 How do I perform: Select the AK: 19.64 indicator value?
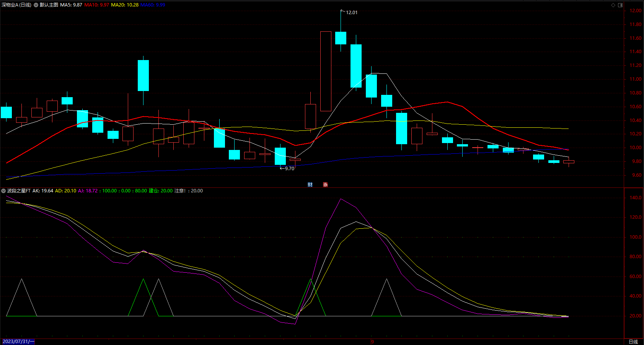[x=43, y=191]
